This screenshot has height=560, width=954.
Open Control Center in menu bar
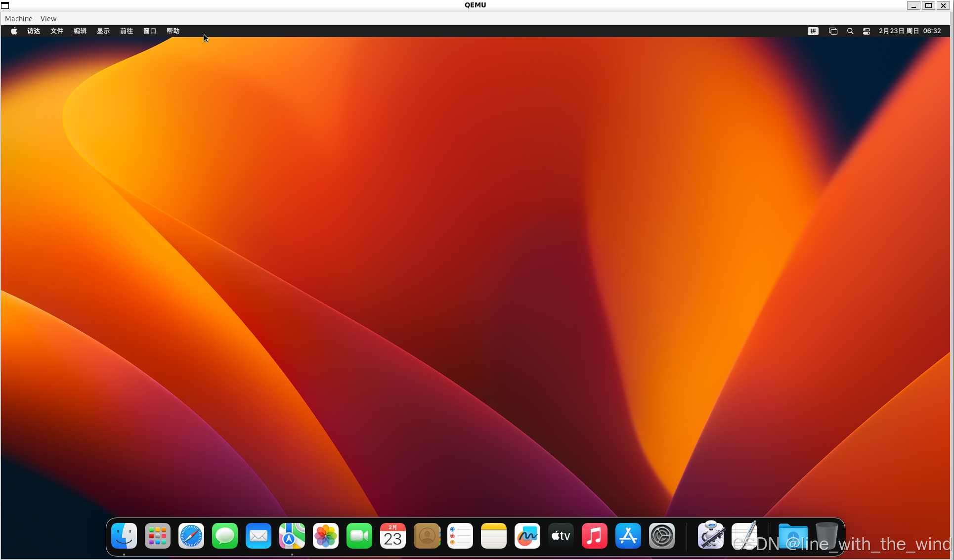[x=867, y=31]
